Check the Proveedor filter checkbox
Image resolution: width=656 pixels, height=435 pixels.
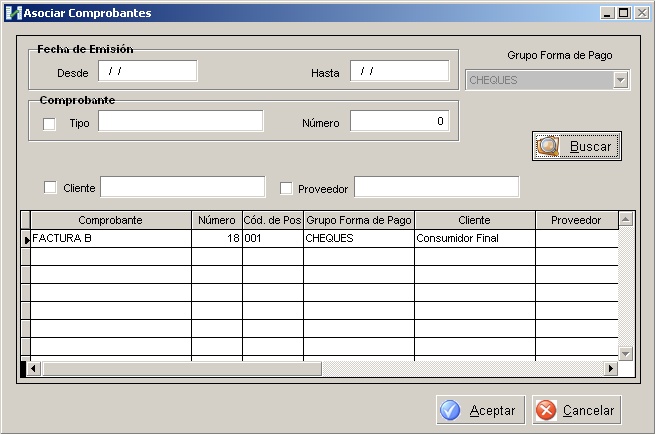point(286,187)
